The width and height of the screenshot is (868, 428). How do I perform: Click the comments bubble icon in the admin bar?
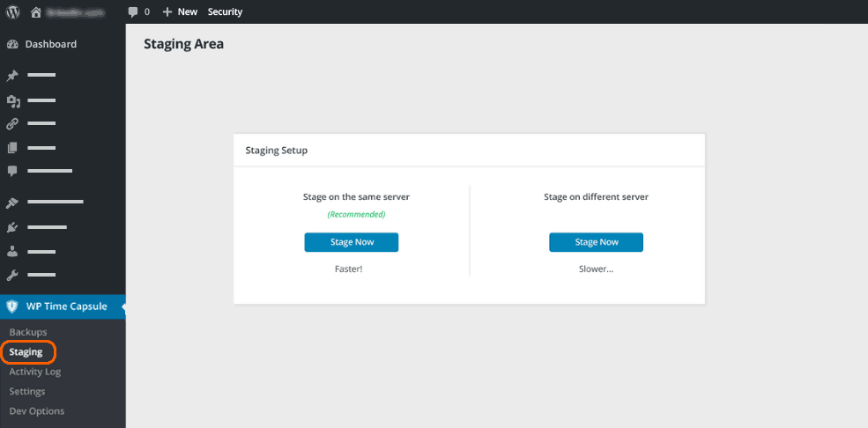coord(133,12)
